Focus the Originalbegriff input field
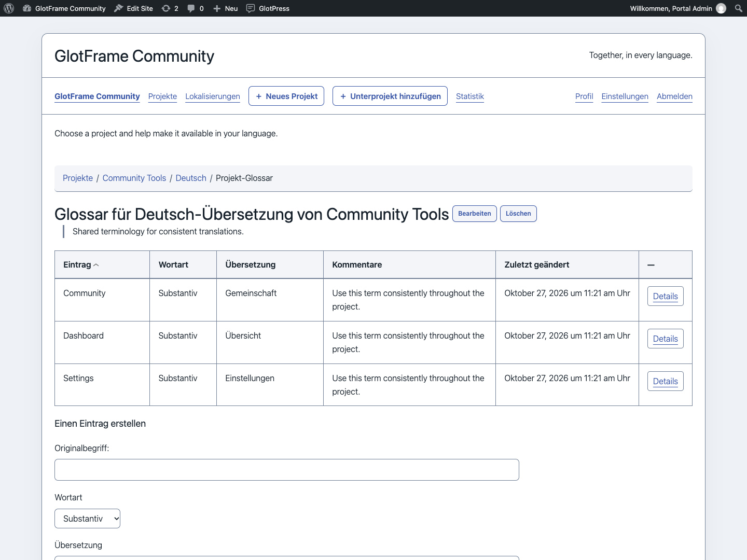This screenshot has width=747, height=560. pyautogui.click(x=287, y=470)
